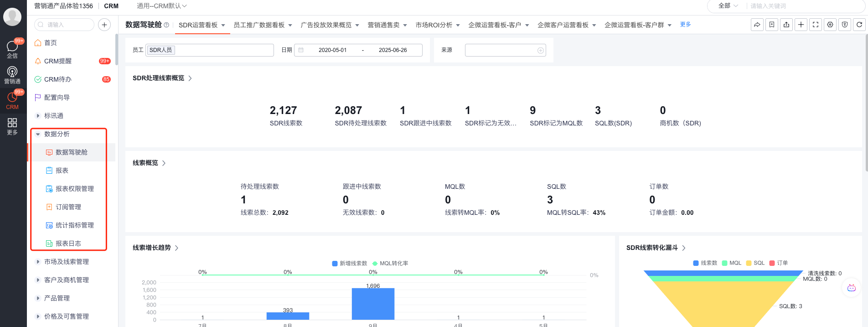The image size is (868, 327).
Task: Refresh the dashboard with reload icon
Action: (x=859, y=25)
